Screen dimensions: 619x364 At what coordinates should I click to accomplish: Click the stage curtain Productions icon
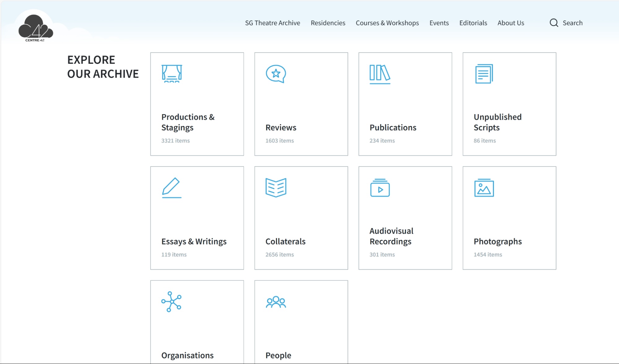[x=172, y=73]
